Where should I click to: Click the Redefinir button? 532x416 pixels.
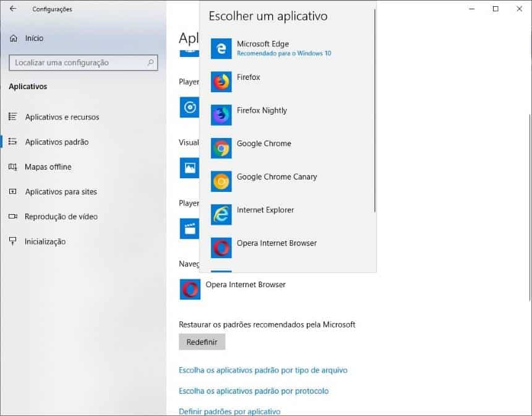click(x=202, y=342)
